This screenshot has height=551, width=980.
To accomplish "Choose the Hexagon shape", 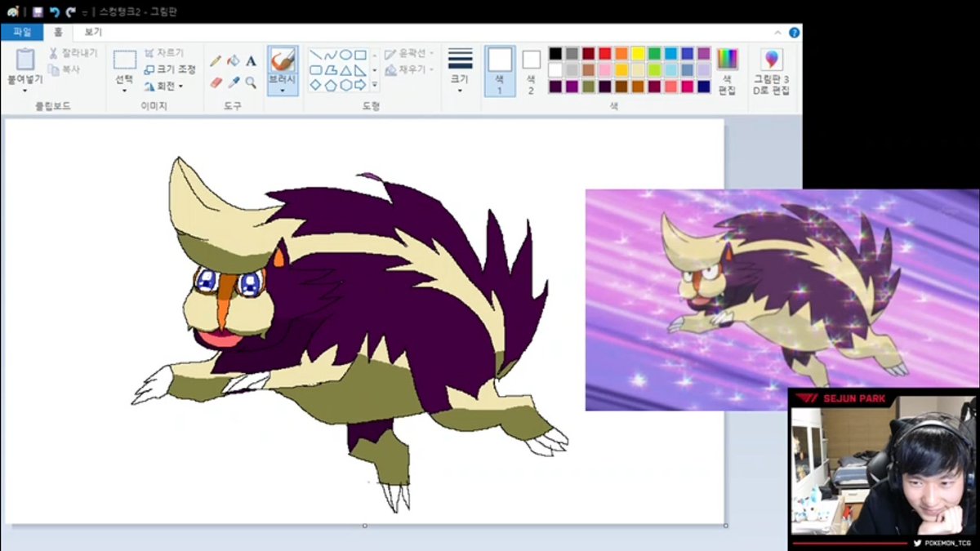I will (x=345, y=85).
